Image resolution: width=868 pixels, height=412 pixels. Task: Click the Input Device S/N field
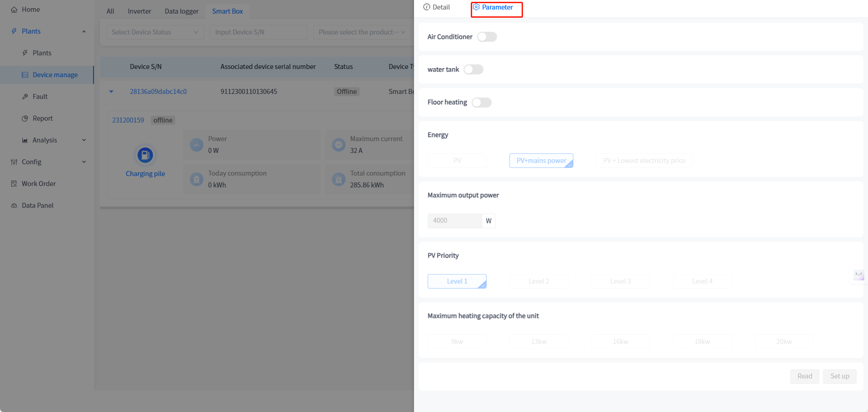click(x=258, y=32)
